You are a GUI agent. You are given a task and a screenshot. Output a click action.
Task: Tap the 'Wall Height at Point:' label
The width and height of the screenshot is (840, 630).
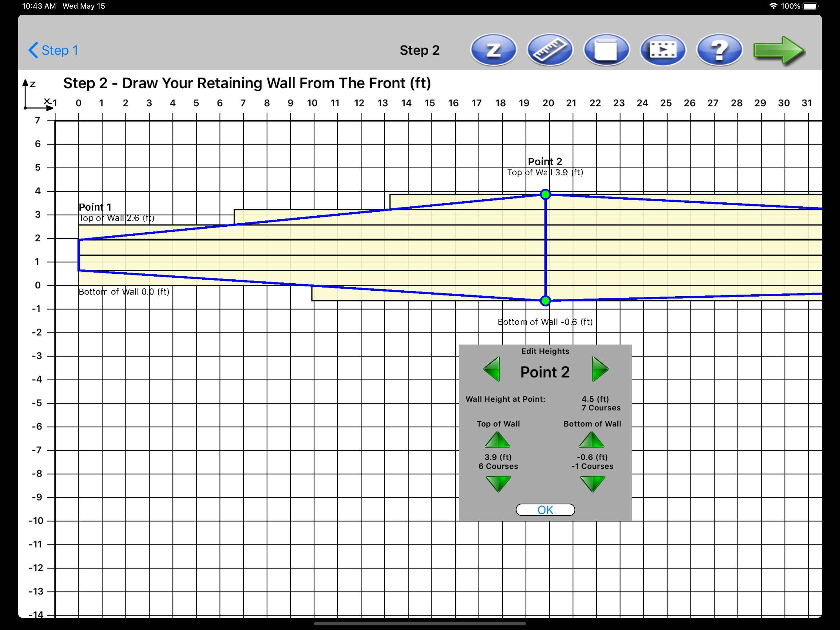505,399
